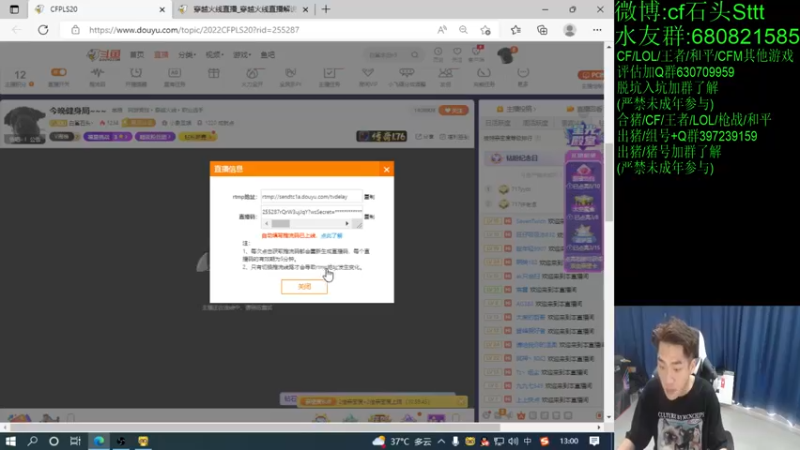The height and width of the screenshot is (450, 800).
Task: Open 鱼吧 in Douyu navigation
Action: tap(267, 55)
